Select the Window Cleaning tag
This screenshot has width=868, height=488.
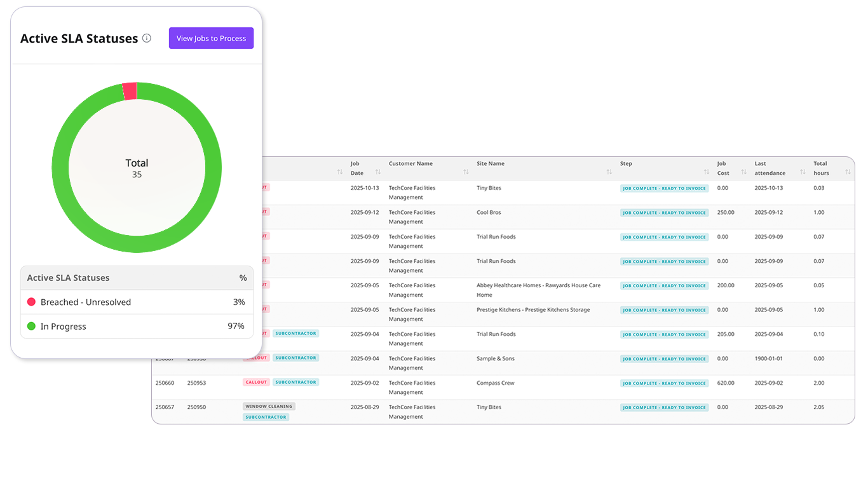click(269, 407)
